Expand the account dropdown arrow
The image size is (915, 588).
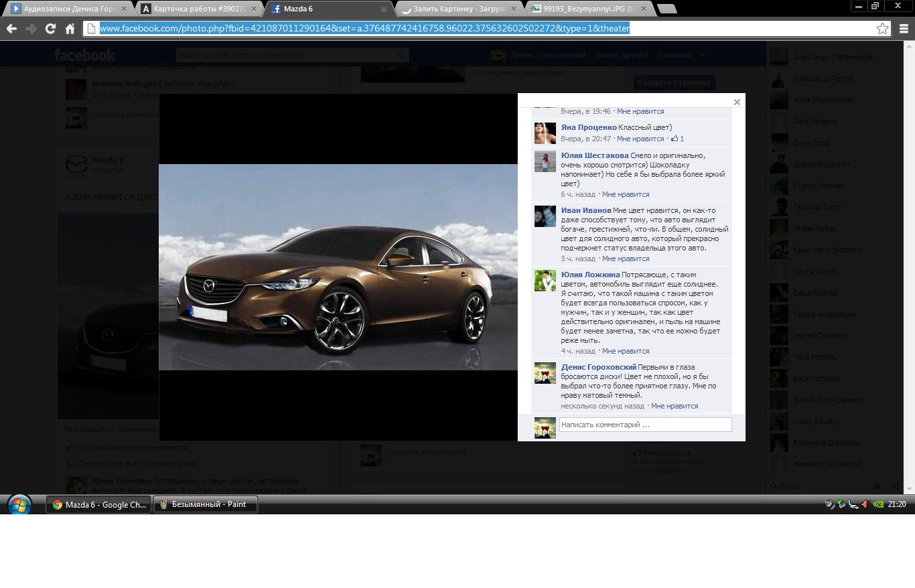703,55
